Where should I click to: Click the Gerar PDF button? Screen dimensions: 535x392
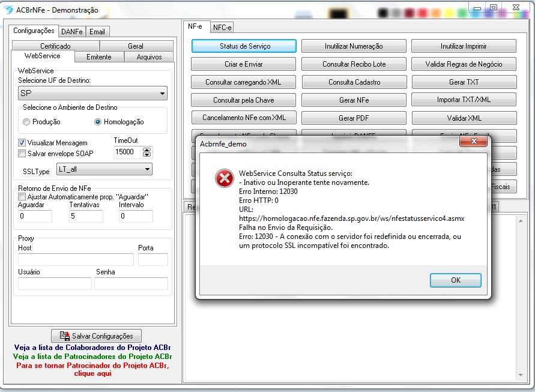tap(354, 118)
